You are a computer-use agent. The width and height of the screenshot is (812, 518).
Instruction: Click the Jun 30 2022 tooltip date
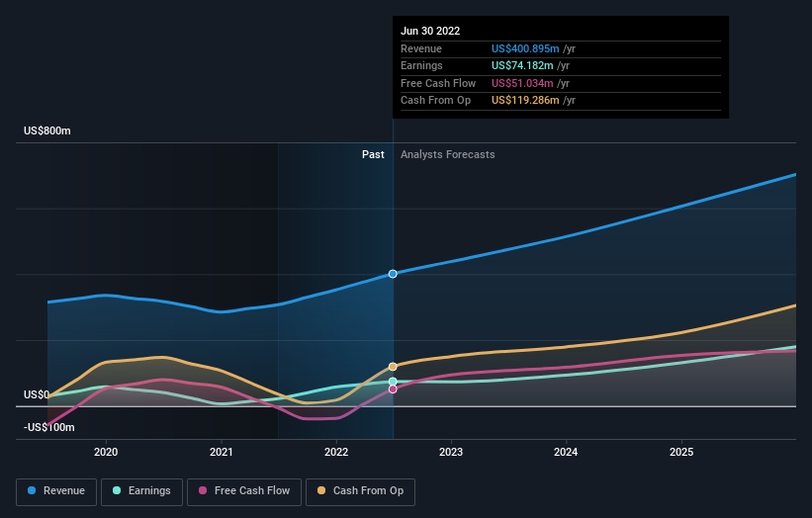coord(430,31)
